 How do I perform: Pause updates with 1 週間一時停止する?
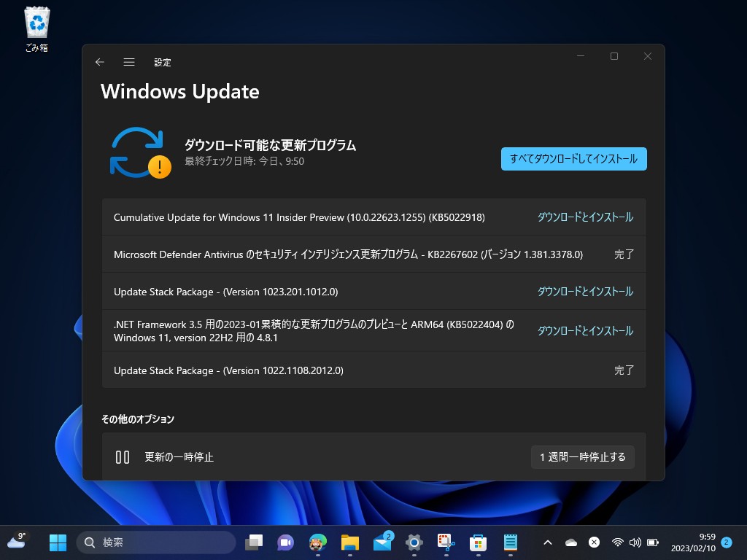point(582,457)
